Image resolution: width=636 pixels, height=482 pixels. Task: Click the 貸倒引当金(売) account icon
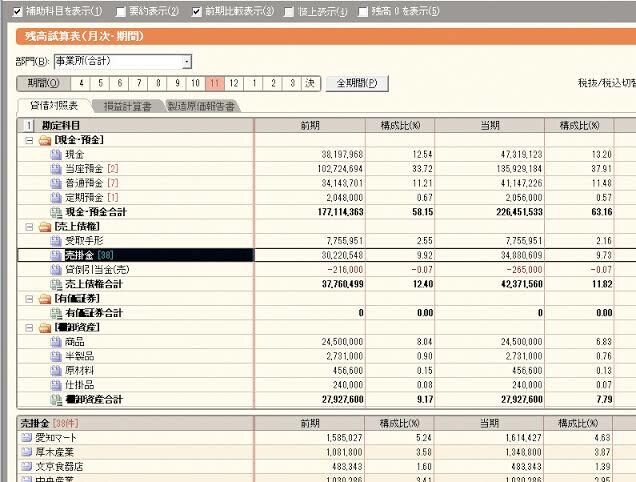point(56,270)
